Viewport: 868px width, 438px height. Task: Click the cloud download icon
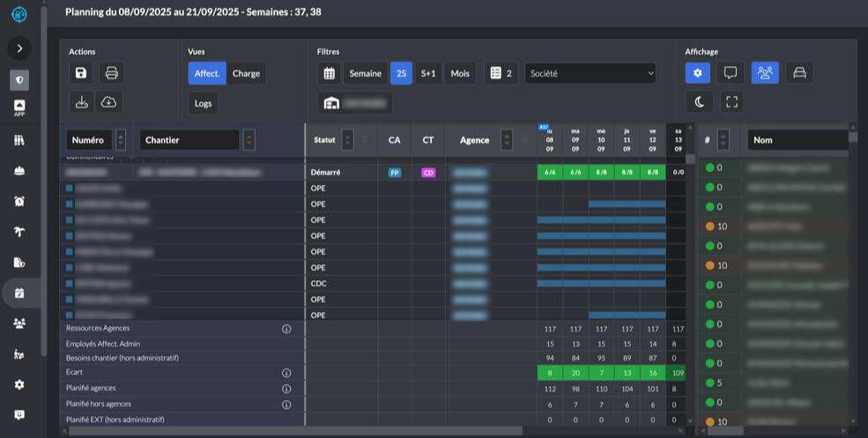tap(109, 102)
